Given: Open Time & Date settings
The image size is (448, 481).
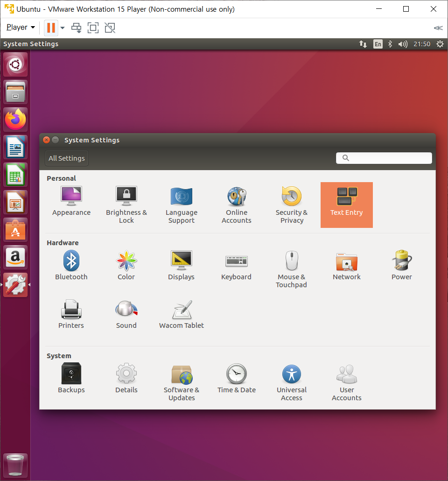Looking at the screenshot, I should (237, 378).
